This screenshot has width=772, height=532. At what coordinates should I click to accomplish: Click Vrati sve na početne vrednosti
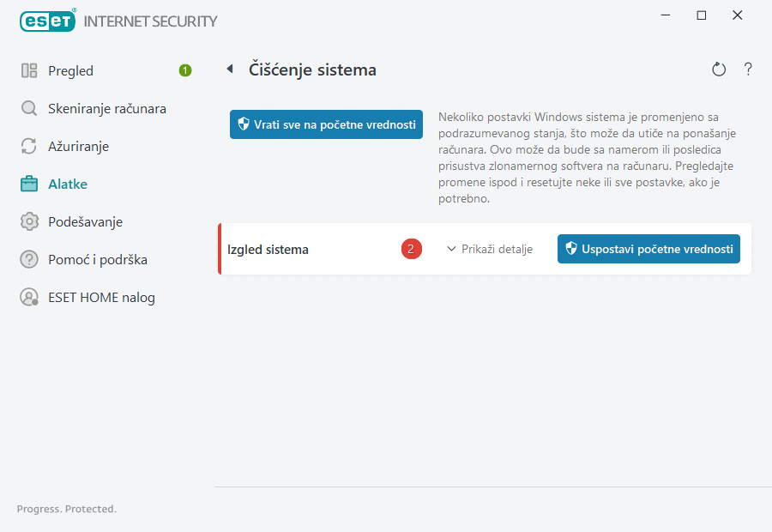point(326,124)
